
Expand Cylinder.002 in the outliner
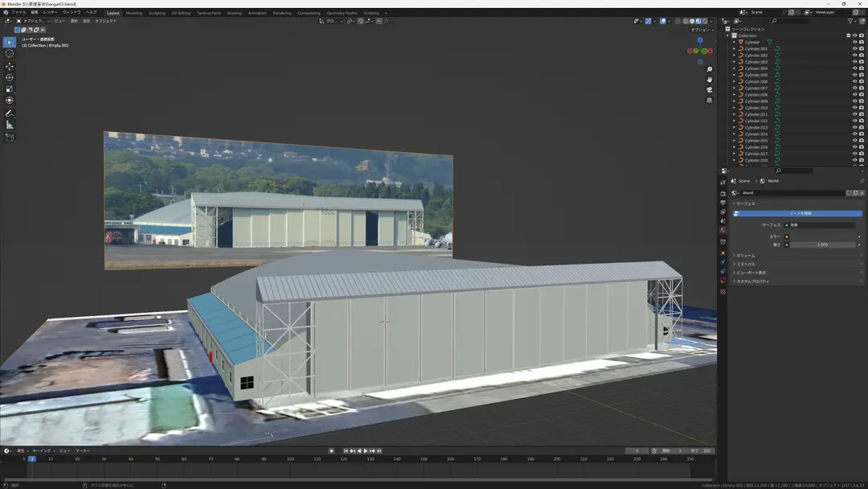pyautogui.click(x=735, y=55)
